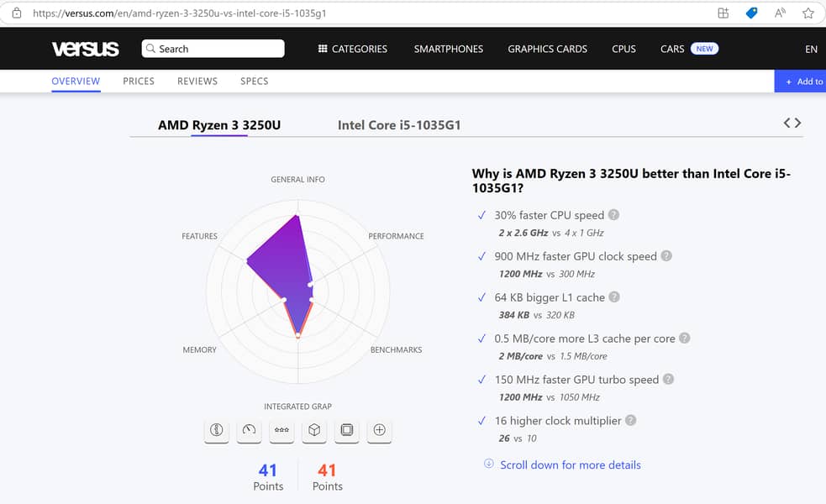Click help icon beside 30% faster CPU speed
This screenshot has height=504, width=826.
pyautogui.click(x=614, y=215)
